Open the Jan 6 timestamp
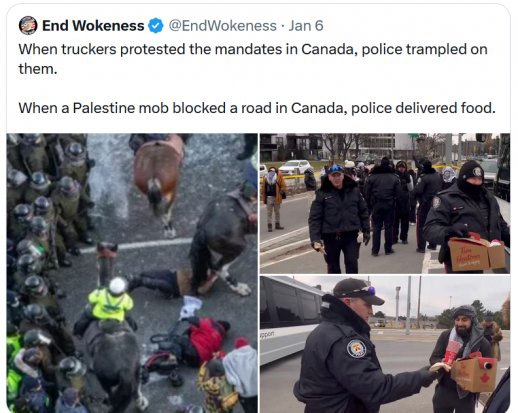Screen dimensions: 518x413 pos(306,26)
